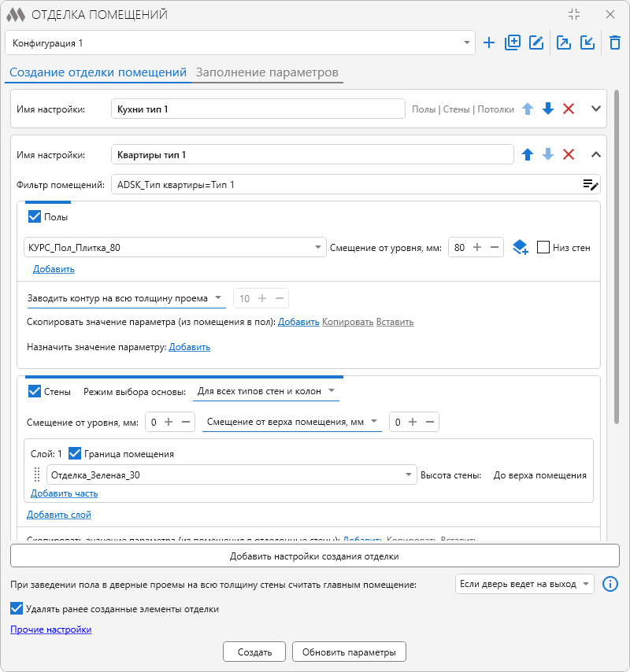Click 'Добавить слой' link
The height and width of the screenshot is (672, 630).
point(59,515)
